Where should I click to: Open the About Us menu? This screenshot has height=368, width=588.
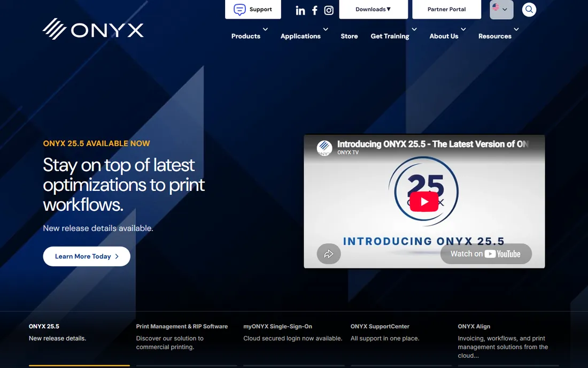444,36
